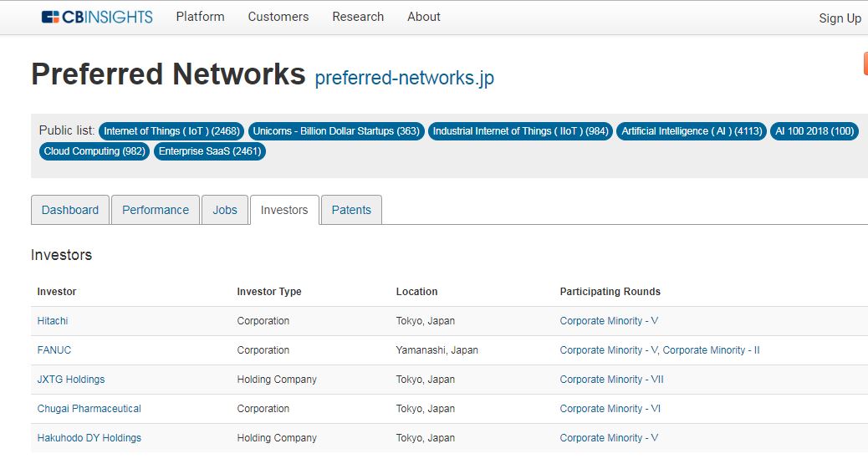Open the Corporate Minority - VII round
This screenshot has width=868, height=464.
coord(611,380)
